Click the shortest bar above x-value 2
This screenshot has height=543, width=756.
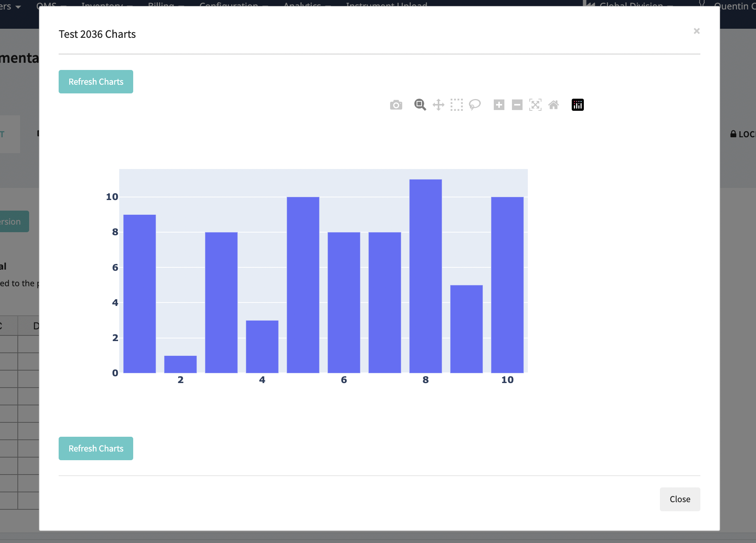(180, 364)
